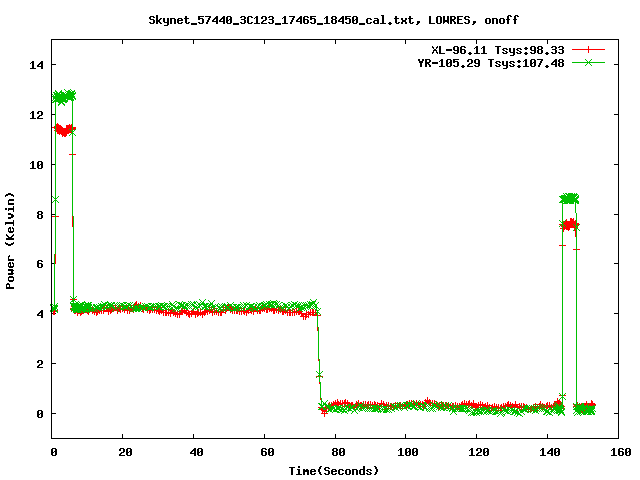
Task: Click the y-axis tick label 4
Action: 40,314
